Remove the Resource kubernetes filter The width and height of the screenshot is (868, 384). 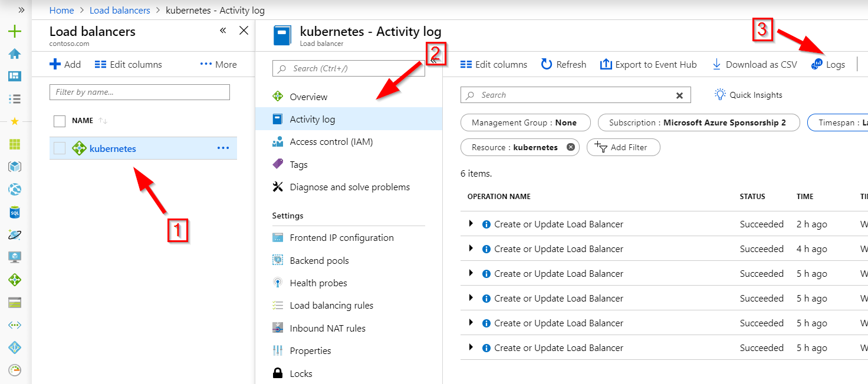570,147
